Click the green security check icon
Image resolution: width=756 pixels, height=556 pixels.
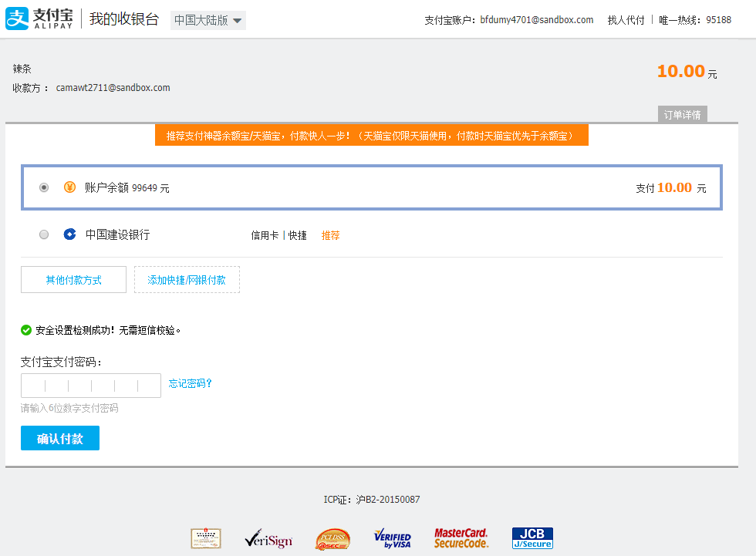[26, 330]
